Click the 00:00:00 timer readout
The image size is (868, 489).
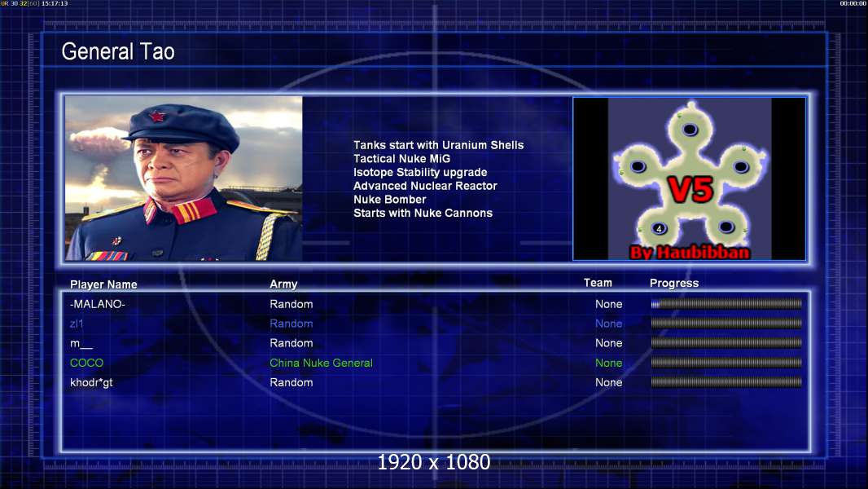853,3
